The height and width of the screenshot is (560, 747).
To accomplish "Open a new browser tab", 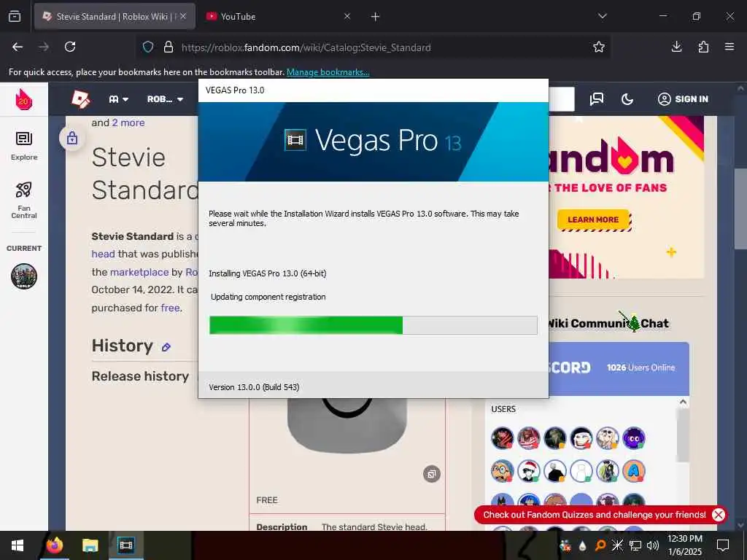I will pyautogui.click(x=376, y=17).
